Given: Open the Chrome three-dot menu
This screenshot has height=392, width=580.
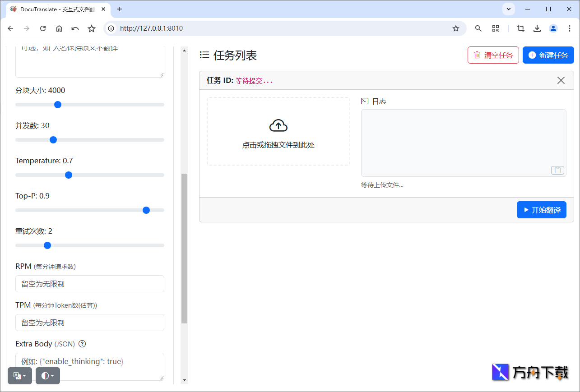Looking at the screenshot, I should [x=570, y=28].
